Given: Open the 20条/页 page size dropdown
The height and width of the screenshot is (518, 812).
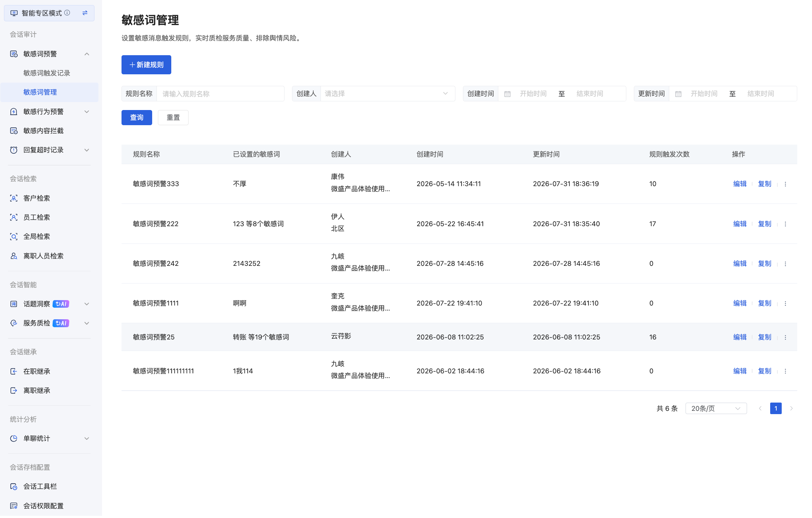Looking at the screenshot, I should pos(716,409).
